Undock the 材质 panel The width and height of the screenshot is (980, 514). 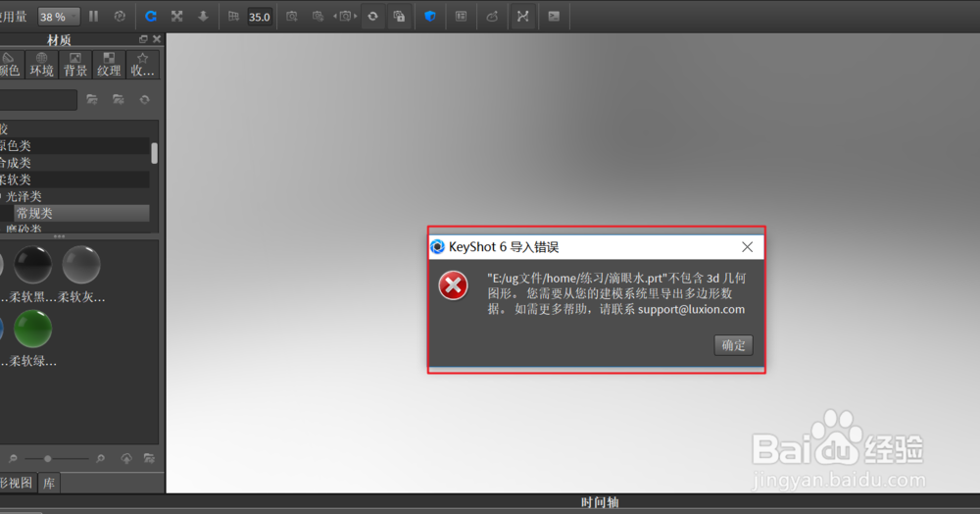tap(143, 39)
